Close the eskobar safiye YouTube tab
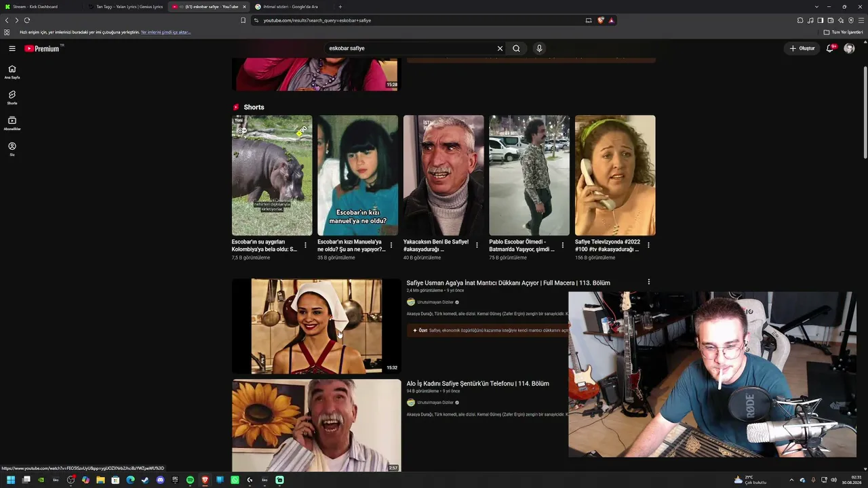The height and width of the screenshot is (488, 868). (x=244, y=7)
